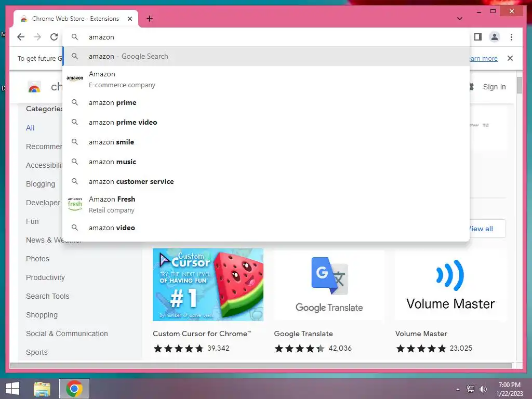532x399 pixels.
Task: Open the Google Translate extension image
Action: 329,285
